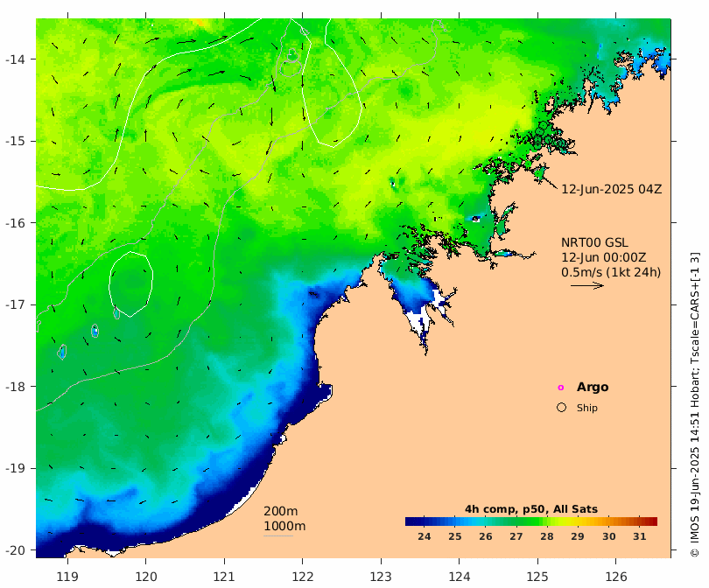This screenshot has height=588, width=709.
Task: Click the longitude axis label 120
Action: point(146,577)
